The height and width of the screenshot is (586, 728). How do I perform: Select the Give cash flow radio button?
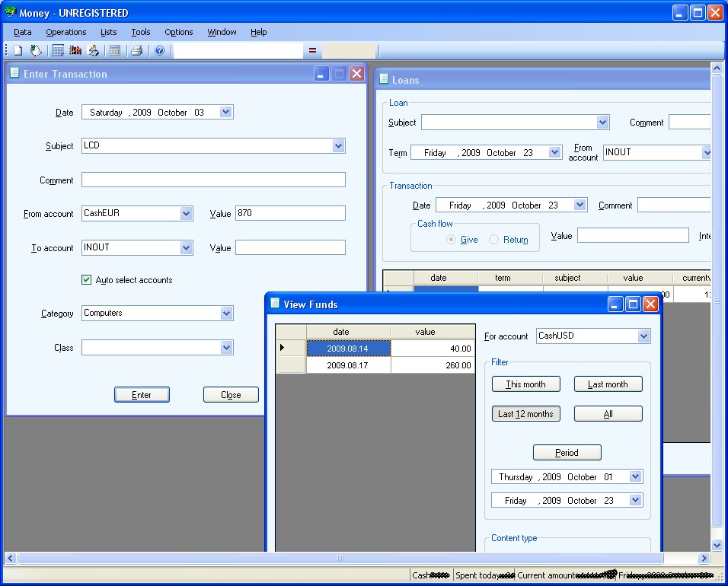[452, 240]
